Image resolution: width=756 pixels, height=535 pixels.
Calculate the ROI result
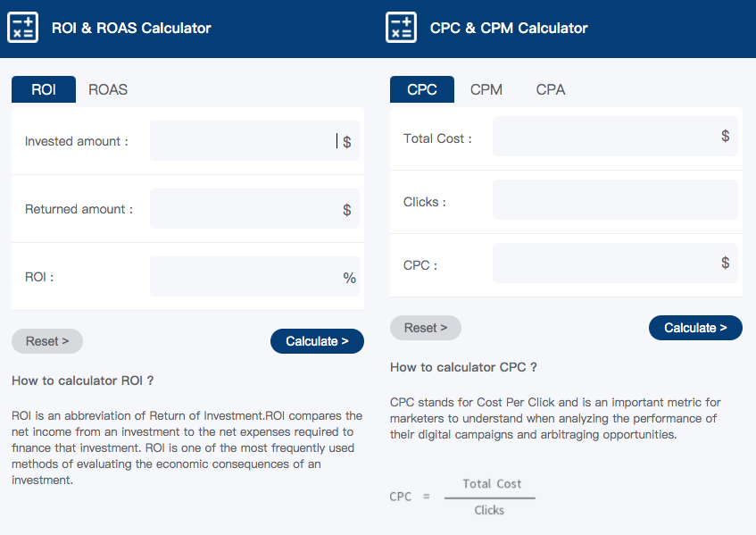click(x=317, y=341)
